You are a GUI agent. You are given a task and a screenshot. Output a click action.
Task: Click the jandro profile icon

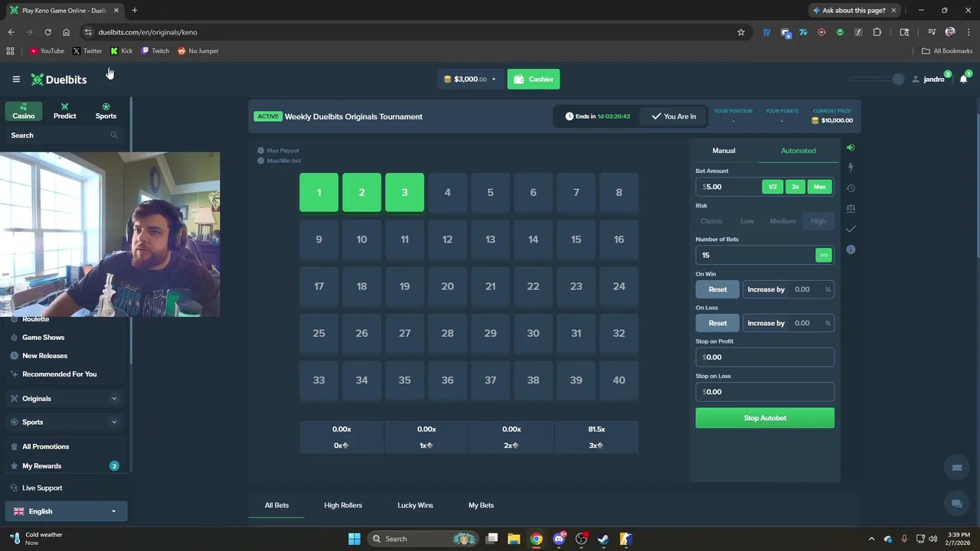click(915, 80)
